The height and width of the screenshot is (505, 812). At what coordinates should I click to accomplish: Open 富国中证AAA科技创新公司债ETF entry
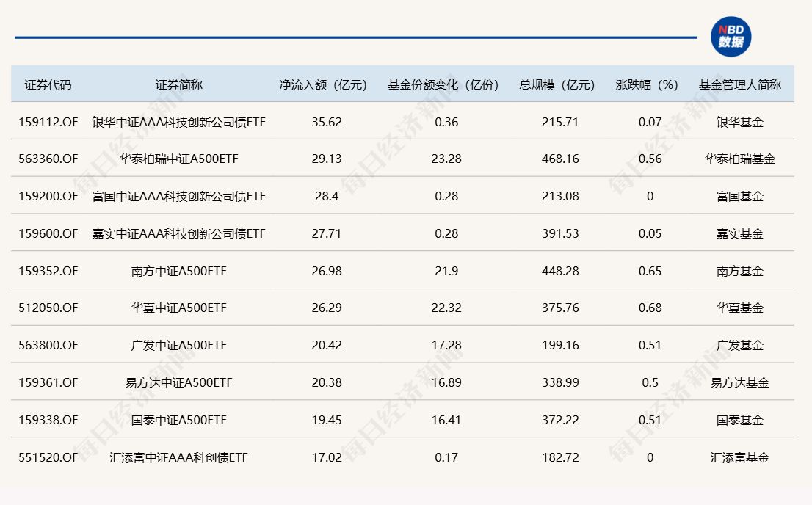click(178, 197)
